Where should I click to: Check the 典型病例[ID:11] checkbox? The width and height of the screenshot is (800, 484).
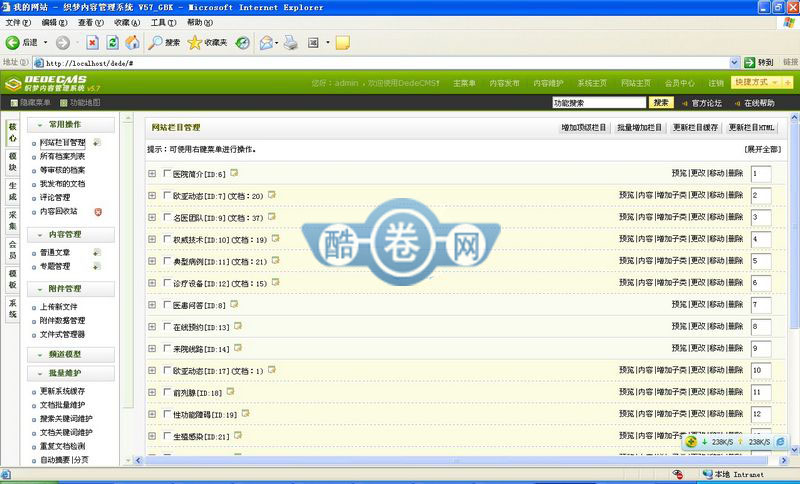click(x=167, y=261)
